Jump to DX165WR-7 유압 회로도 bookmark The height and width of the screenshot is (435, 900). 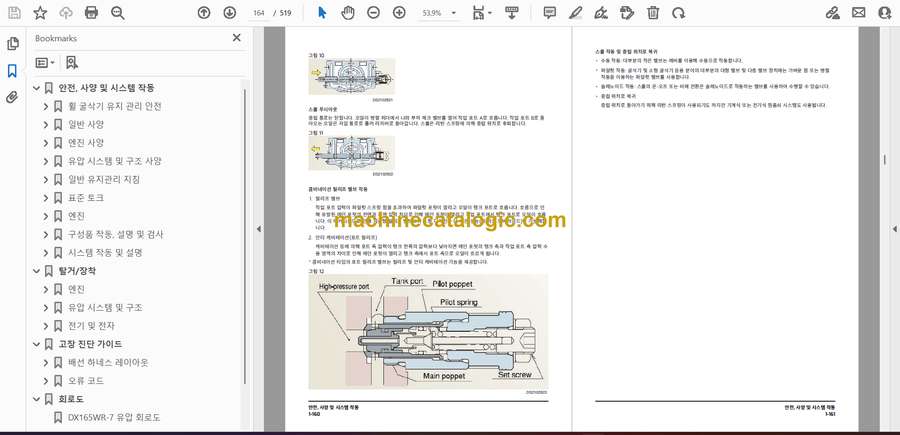coord(113,417)
